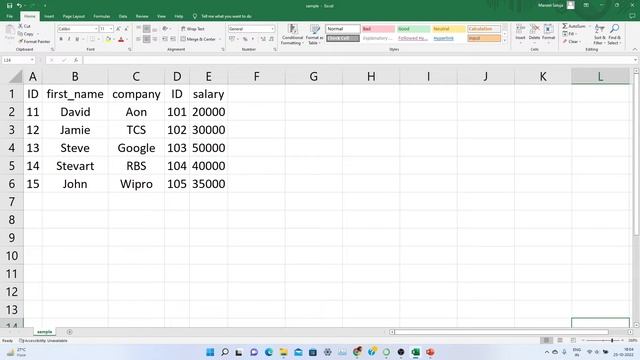This screenshot has width=640, height=360.
Task: Toggle Middle Align vertical alignment
Action: pos(147,29)
